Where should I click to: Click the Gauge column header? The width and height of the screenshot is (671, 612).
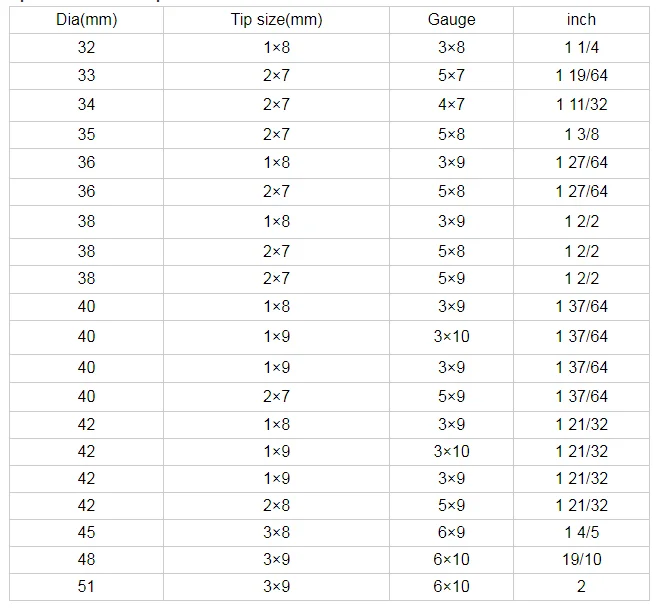pyautogui.click(x=451, y=20)
